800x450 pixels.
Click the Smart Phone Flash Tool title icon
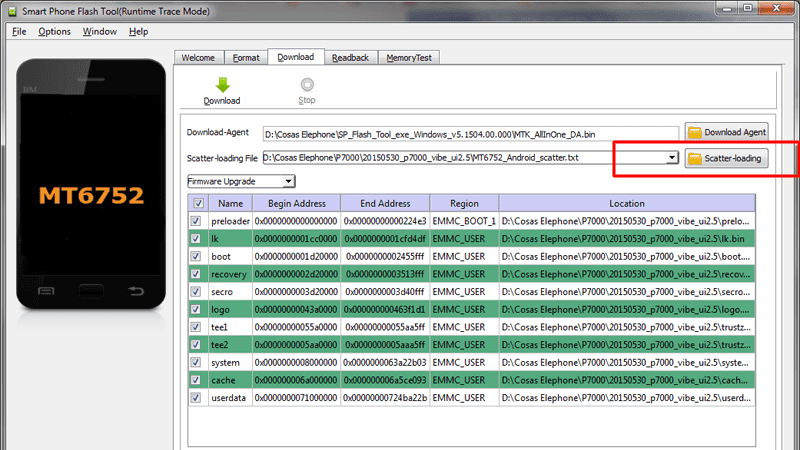12,11
